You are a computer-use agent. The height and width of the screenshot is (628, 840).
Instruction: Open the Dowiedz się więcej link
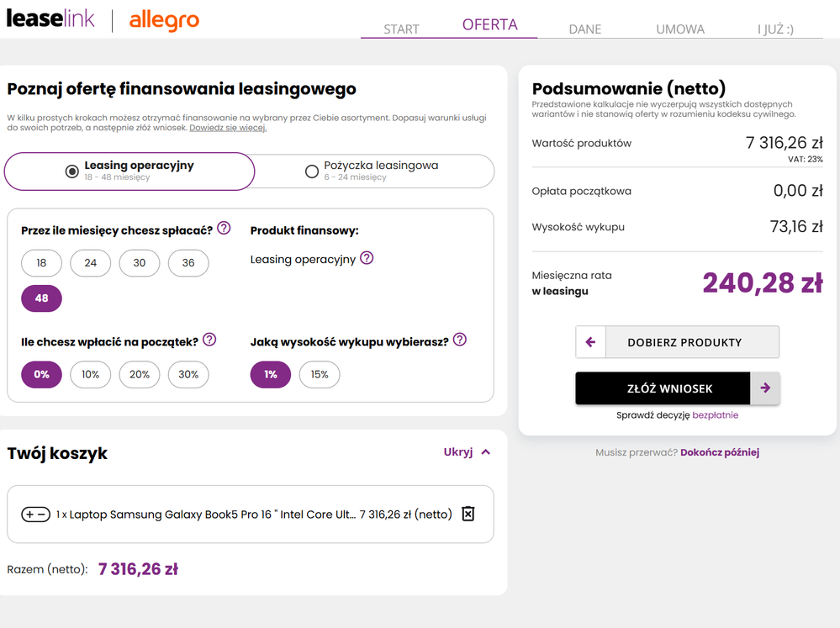(x=228, y=128)
